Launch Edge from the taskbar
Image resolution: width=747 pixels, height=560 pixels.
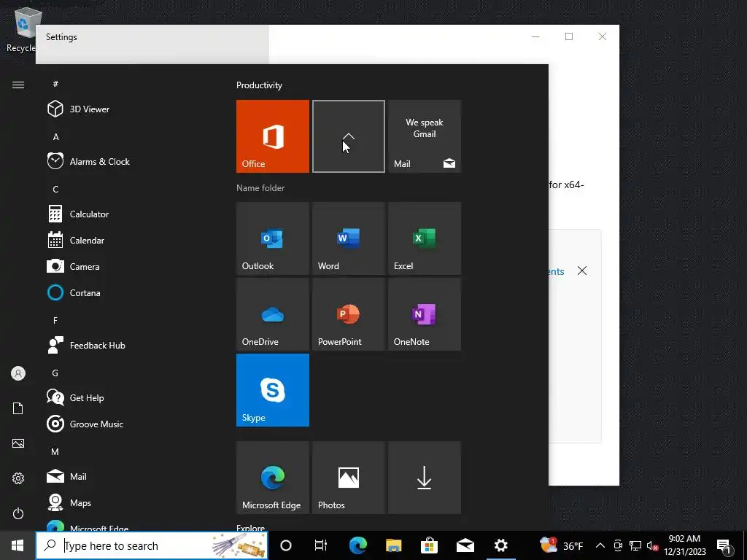357,545
